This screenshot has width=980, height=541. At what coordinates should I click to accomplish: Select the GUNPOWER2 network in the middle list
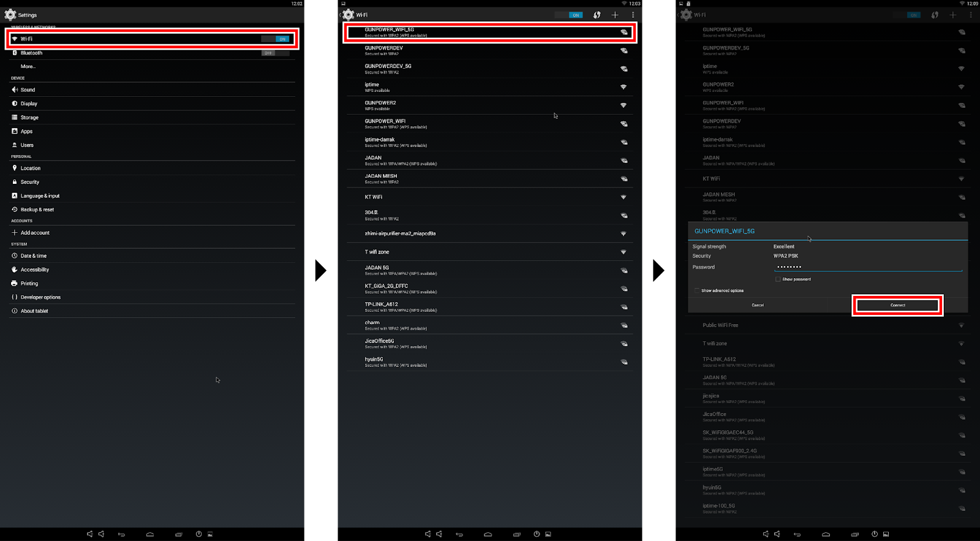[x=490, y=105]
